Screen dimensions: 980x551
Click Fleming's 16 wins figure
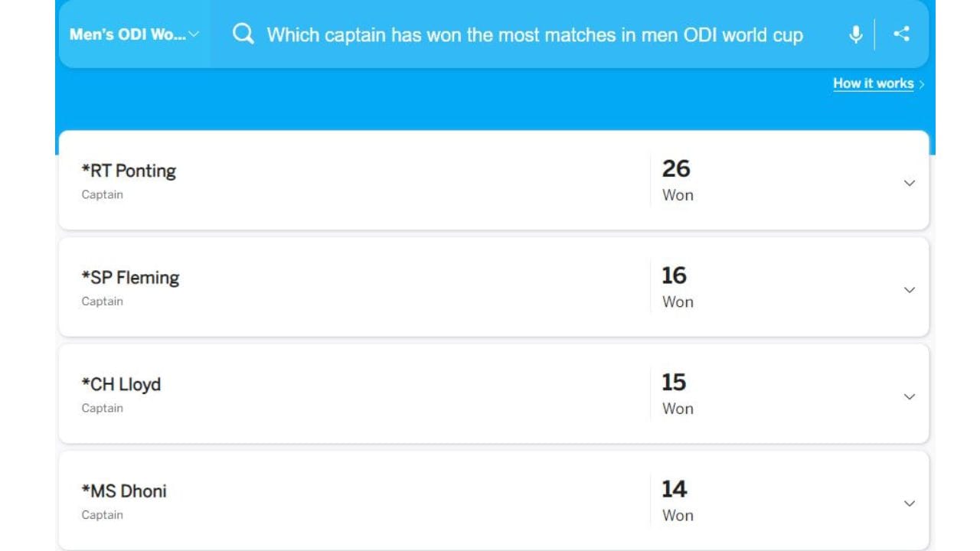[x=675, y=275]
